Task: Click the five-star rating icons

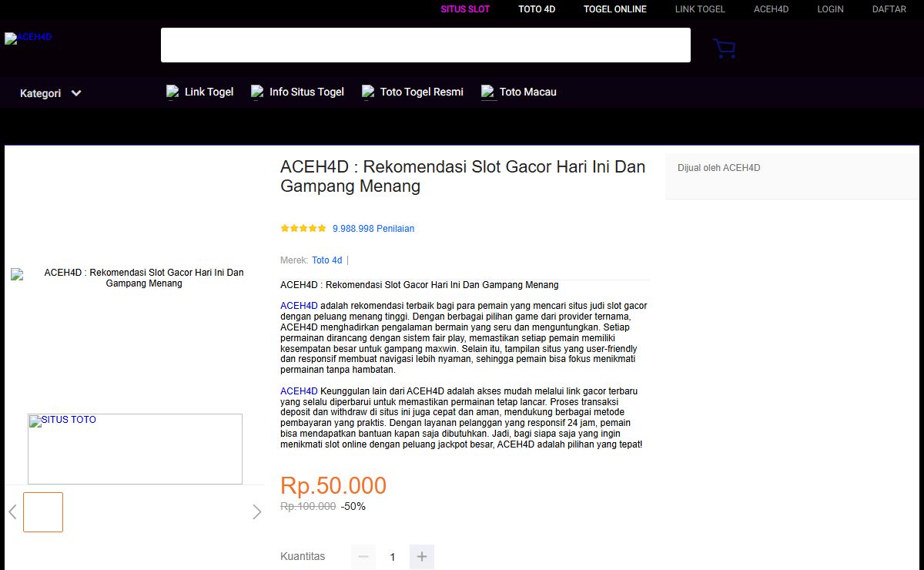Action: [x=303, y=229]
